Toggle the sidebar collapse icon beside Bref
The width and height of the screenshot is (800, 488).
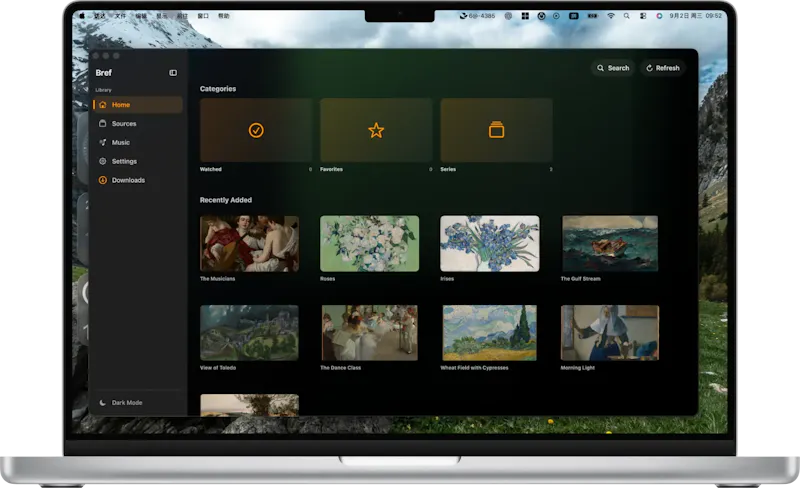[173, 73]
